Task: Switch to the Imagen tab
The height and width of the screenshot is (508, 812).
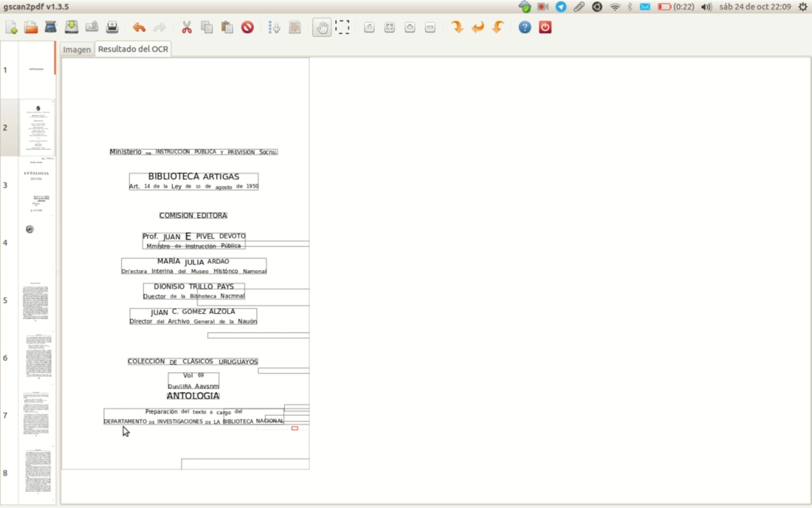Action: click(x=77, y=49)
